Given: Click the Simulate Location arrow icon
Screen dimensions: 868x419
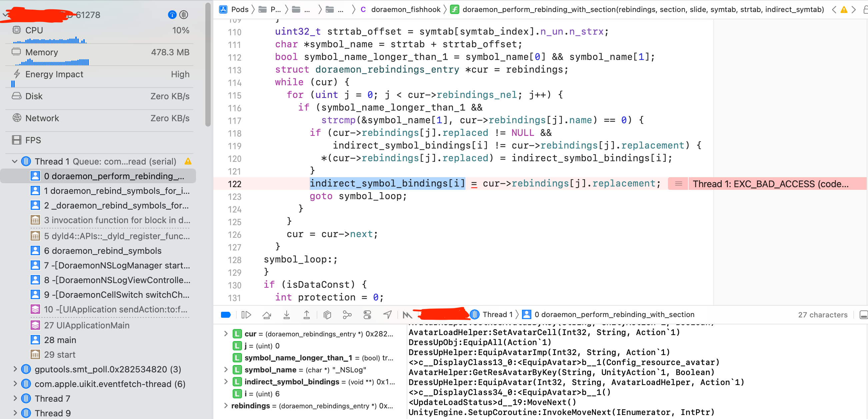Looking at the screenshot, I should click(x=387, y=315).
